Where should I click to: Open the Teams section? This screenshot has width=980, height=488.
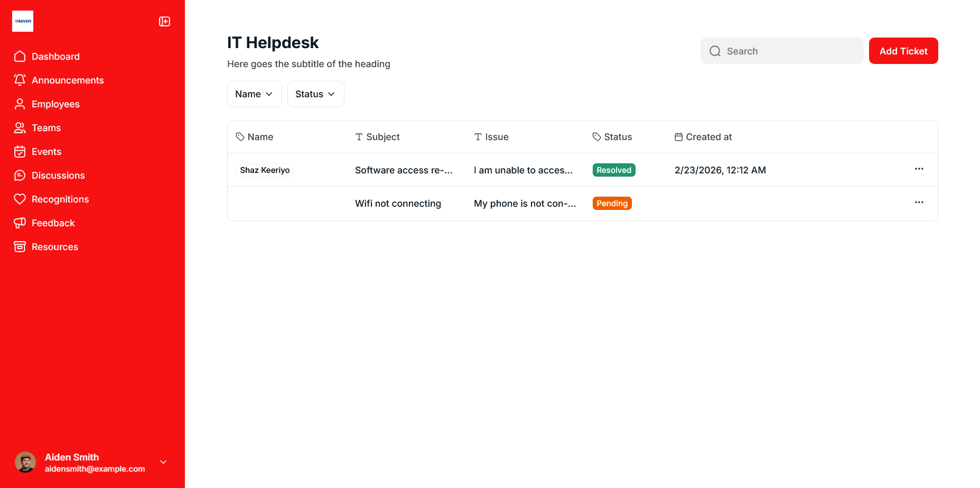click(46, 128)
